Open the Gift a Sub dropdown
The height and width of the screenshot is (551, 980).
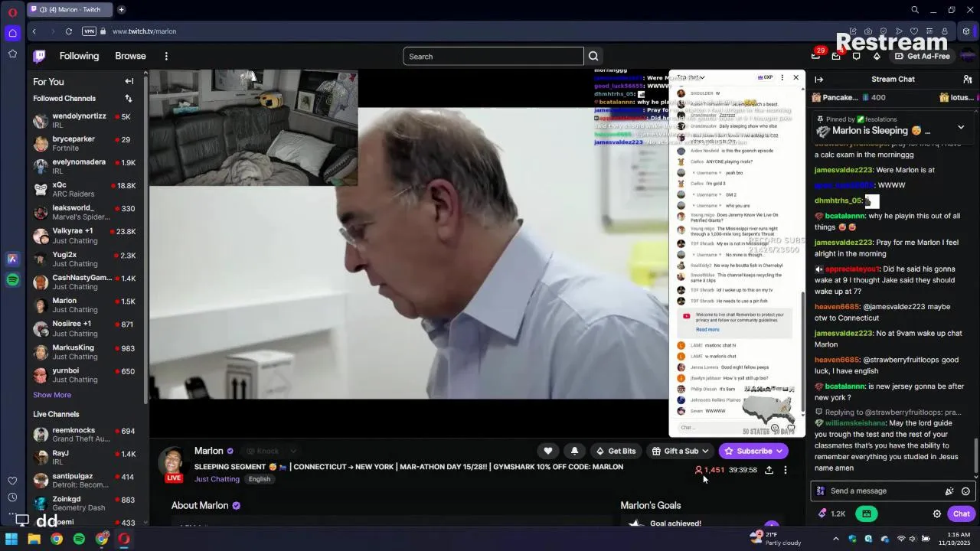680,451
